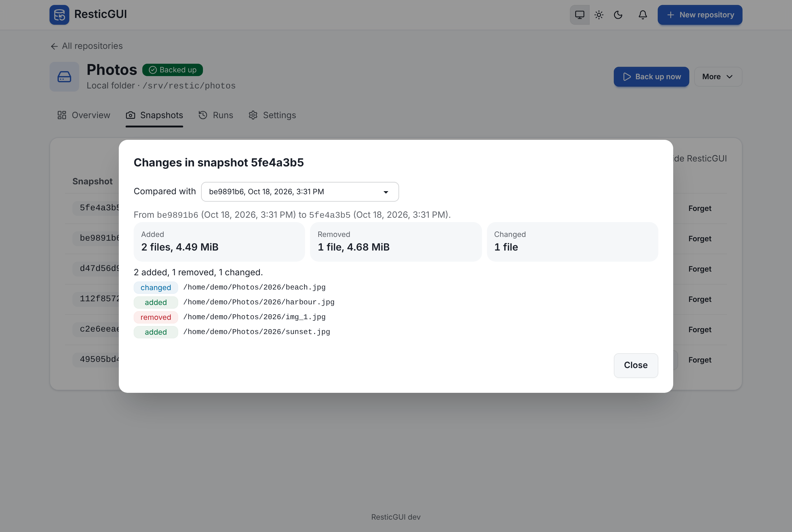Close the snapshot changes dialog
Screen dimensions: 792x532
point(635,365)
